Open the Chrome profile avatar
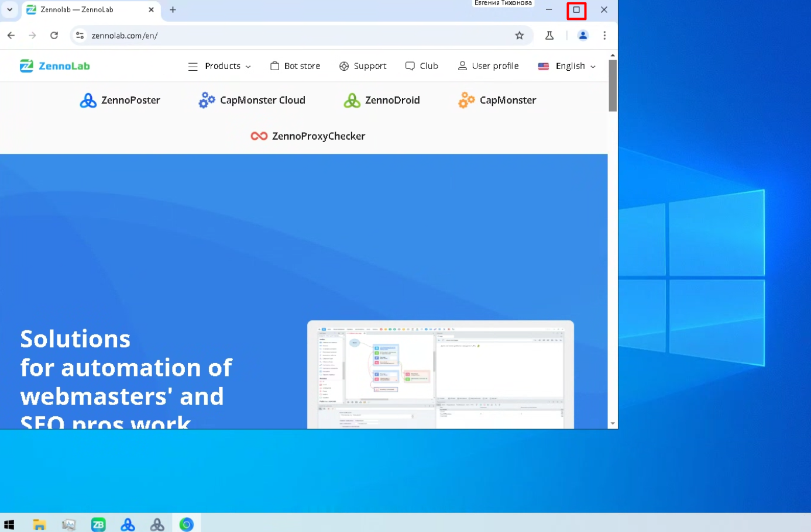 click(x=583, y=36)
